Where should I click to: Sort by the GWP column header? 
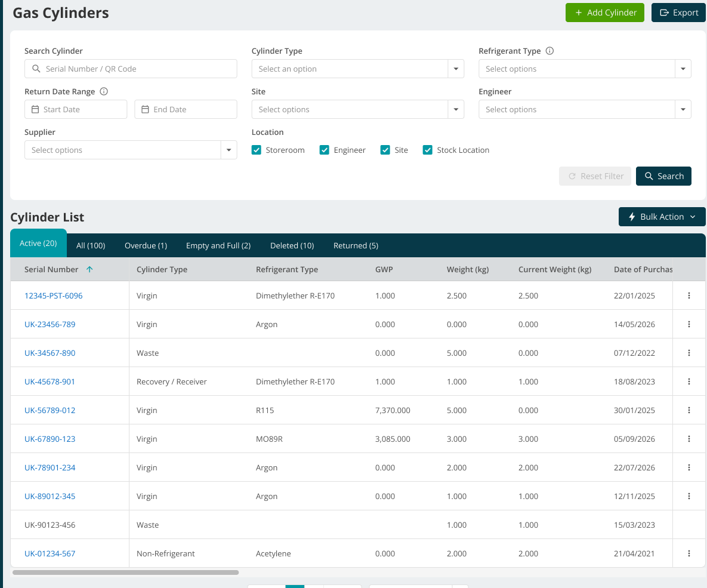click(384, 269)
